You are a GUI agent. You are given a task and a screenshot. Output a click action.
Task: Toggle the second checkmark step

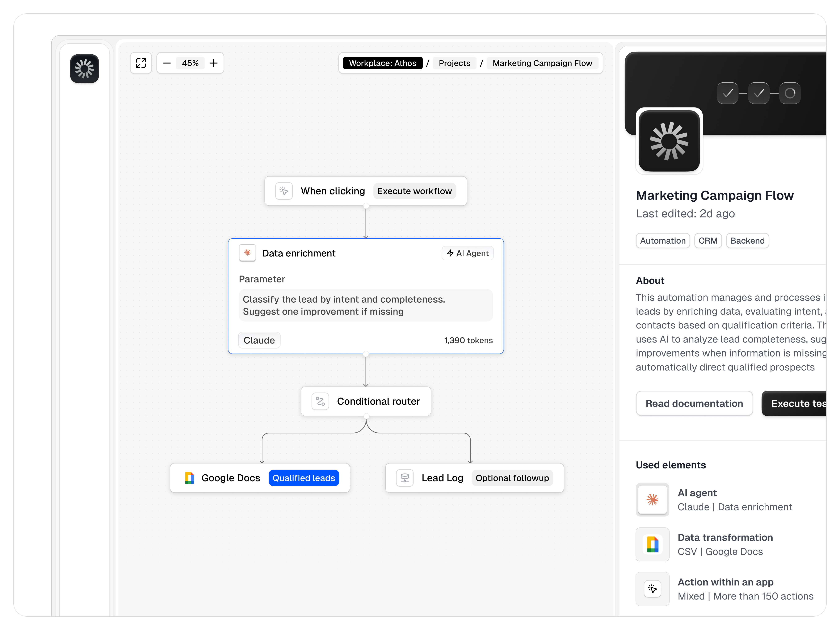coord(758,93)
